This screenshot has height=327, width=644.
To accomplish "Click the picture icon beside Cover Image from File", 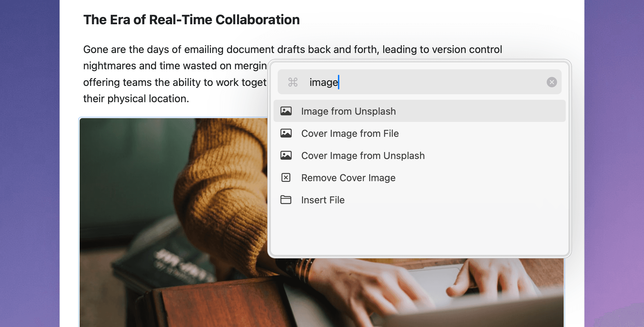I will coord(286,133).
